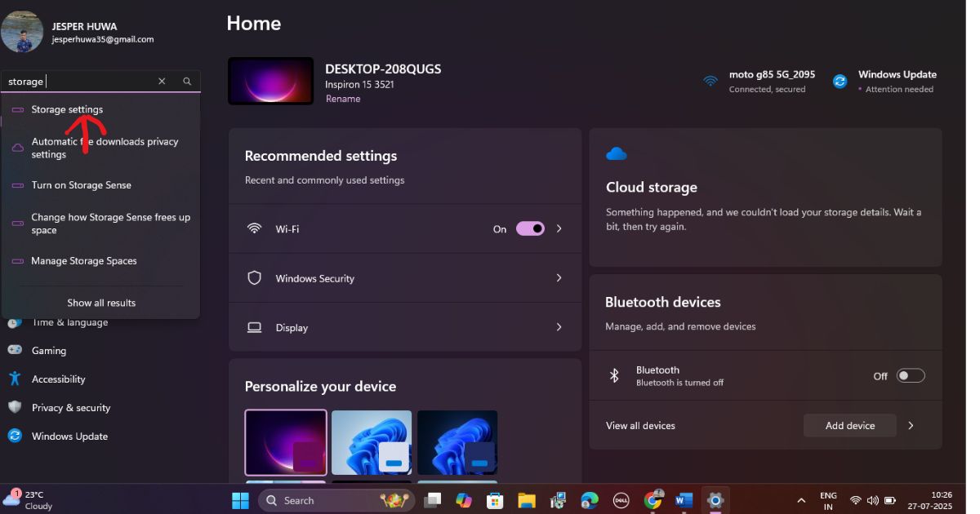Select the purple glow theme thumbnail
The height and width of the screenshot is (514, 980).
click(286, 442)
